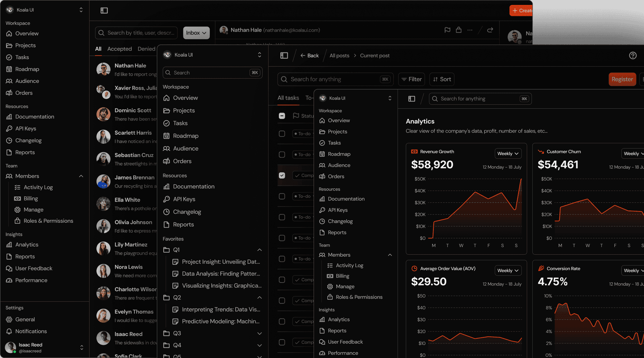
Task: Click the Average Order Value clock icon
Action: click(x=414, y=268)
